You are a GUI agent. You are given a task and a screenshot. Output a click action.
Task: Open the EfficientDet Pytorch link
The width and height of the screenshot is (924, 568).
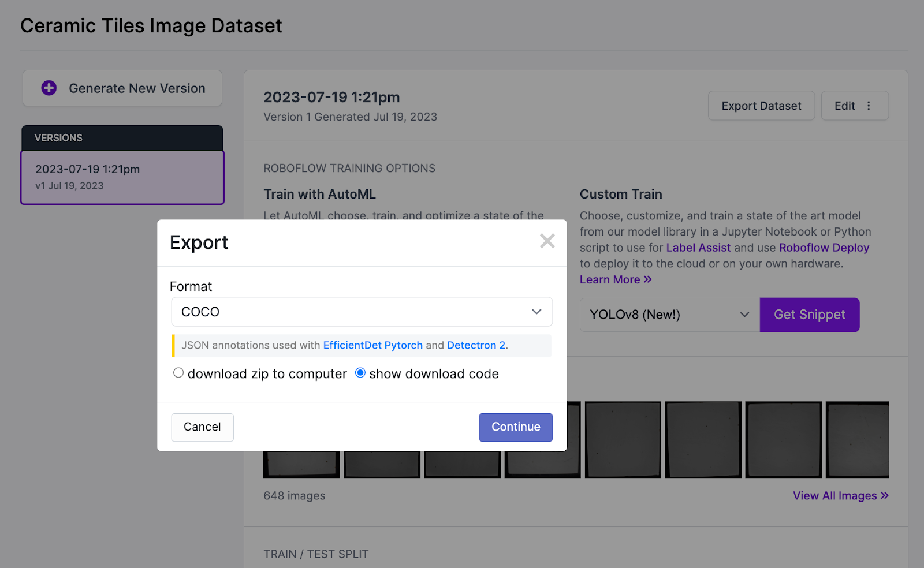point(372,345)
